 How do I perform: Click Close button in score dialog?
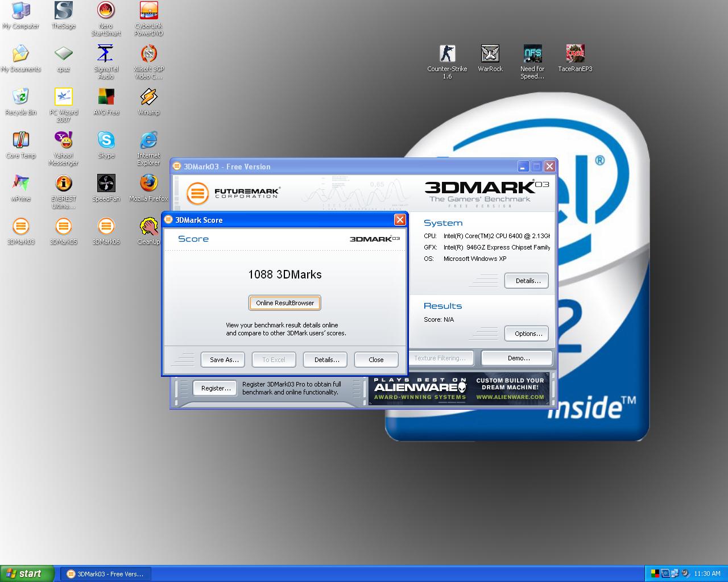coord(376,360)
